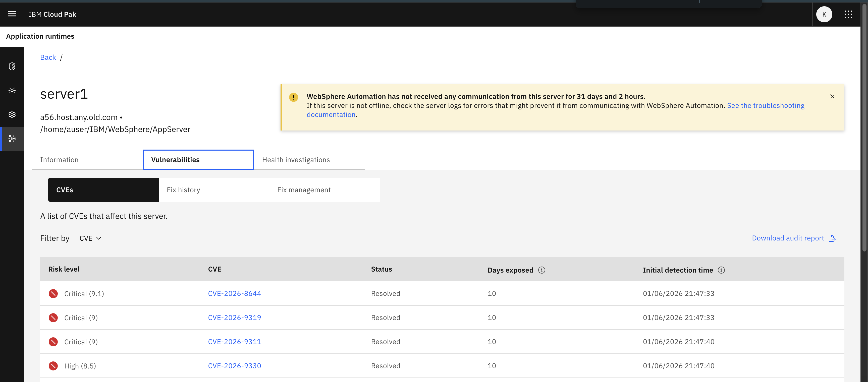The height and width of the screenshot is (382, 868).
Task: Click the IBM Cloud Pak header title
Action: pyautogui.click(x=52, y=15)
